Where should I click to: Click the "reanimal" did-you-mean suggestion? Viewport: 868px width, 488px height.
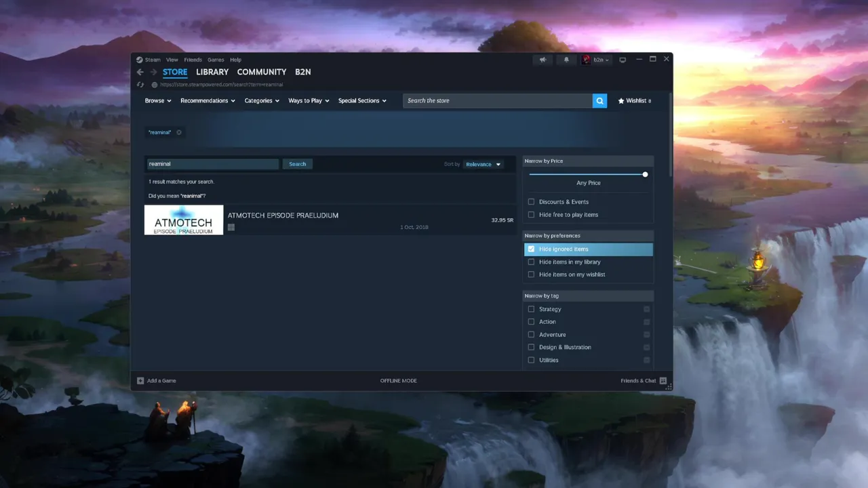point(192,196)
